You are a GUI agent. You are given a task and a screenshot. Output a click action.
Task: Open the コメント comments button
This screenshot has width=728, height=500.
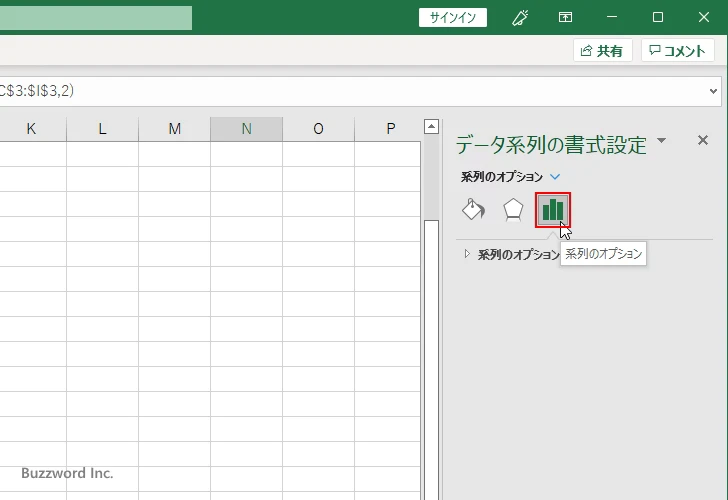(x=677, y=51)
